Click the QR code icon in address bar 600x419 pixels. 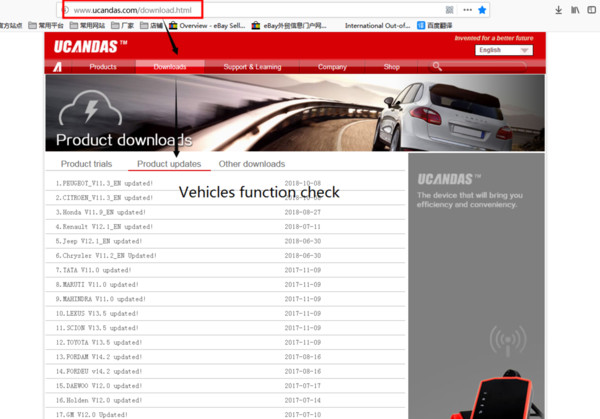tap(450, 10)
